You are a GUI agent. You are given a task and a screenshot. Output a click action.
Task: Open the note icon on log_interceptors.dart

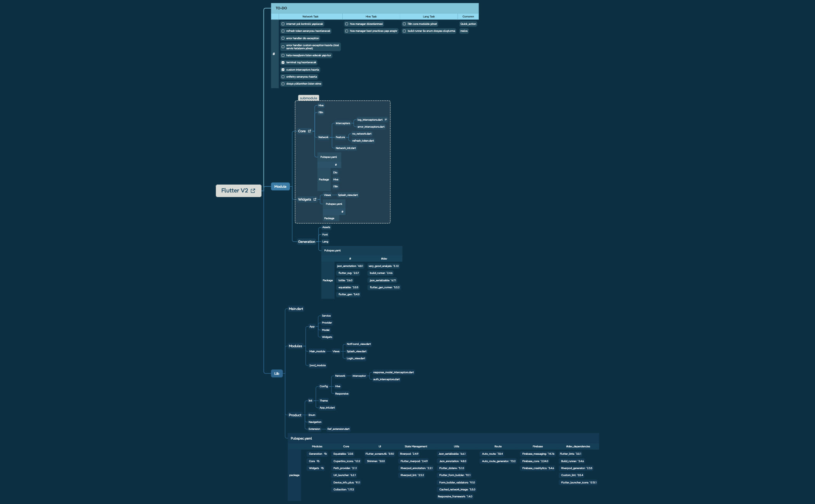click(386, 120)
